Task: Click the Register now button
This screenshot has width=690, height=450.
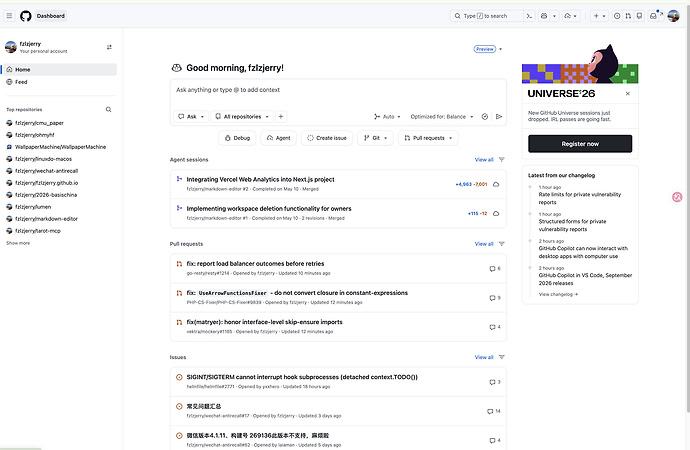Action: 580,144
